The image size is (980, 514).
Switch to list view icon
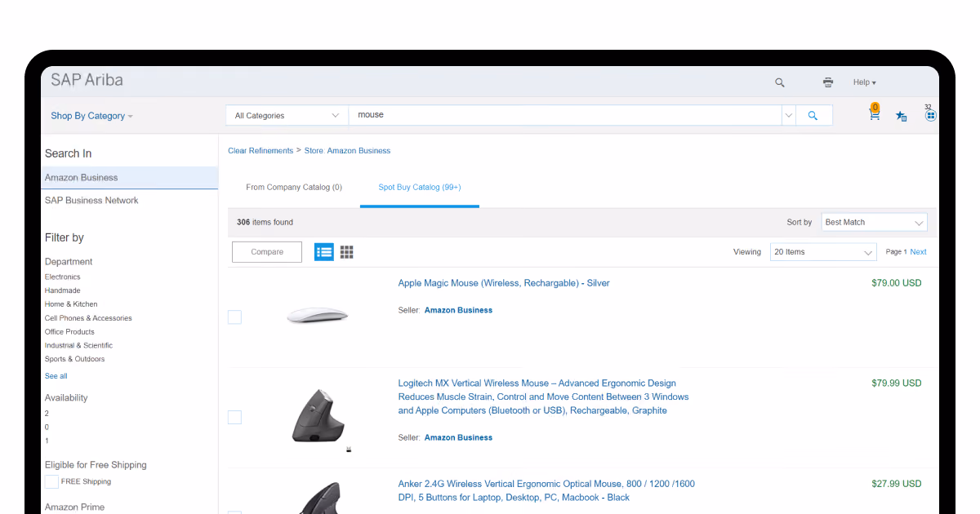click(x=324, y=252)
